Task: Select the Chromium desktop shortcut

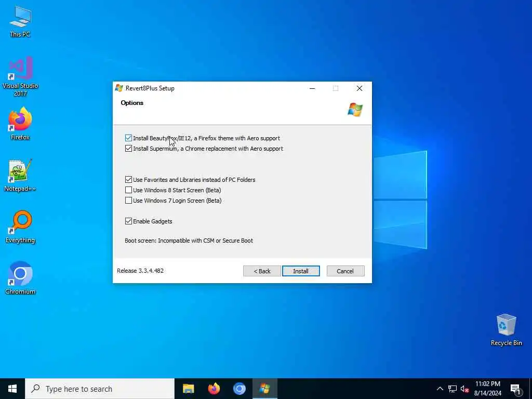Action: (x=20, y=278)
